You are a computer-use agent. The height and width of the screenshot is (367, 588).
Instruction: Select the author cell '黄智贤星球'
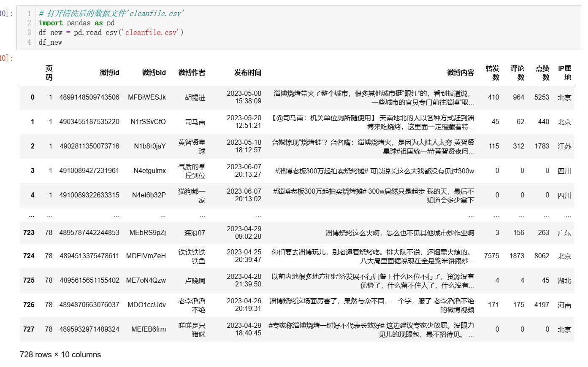[192, 146]
